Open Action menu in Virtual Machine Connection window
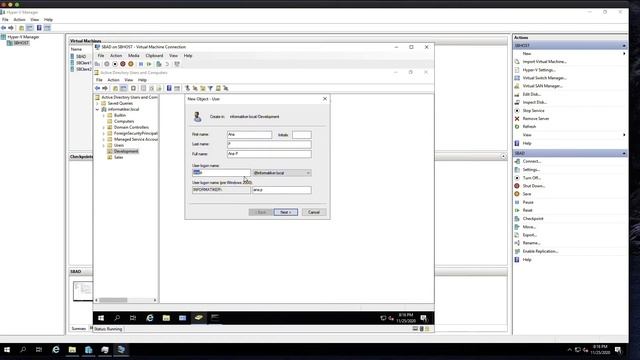Viewport: 640px width, 360px height. pyautogui.click(x=116, y=56)
